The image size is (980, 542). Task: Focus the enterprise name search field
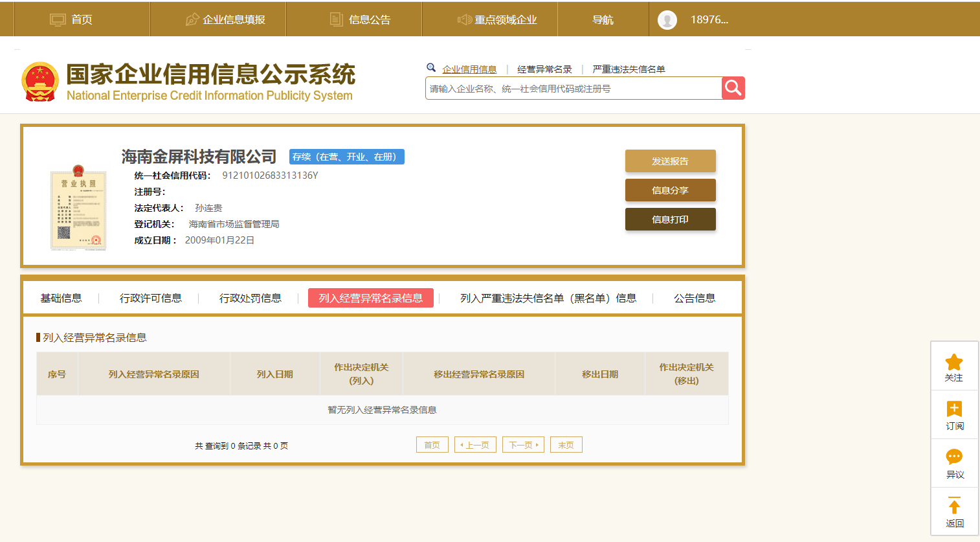574,88
